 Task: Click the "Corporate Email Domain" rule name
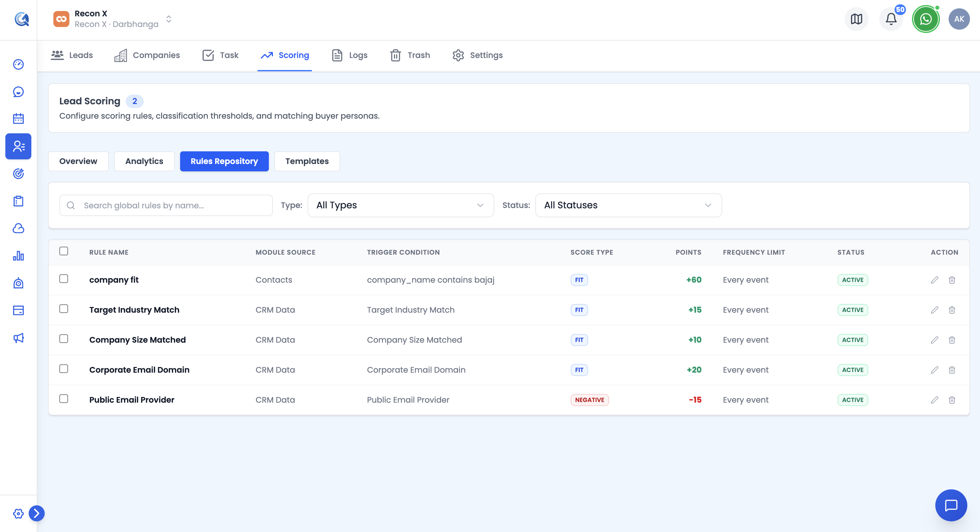click(x=139, y=370)
